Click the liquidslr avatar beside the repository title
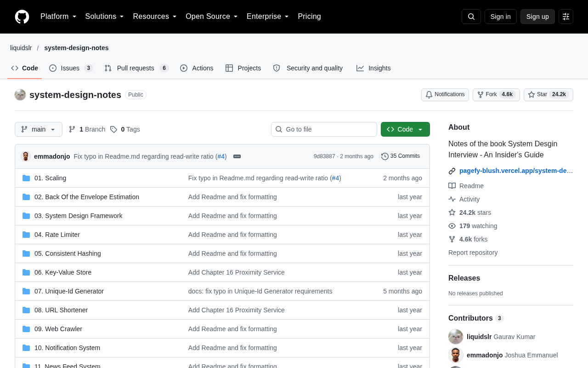Screen dimensions: 588x368 point(20,95)
